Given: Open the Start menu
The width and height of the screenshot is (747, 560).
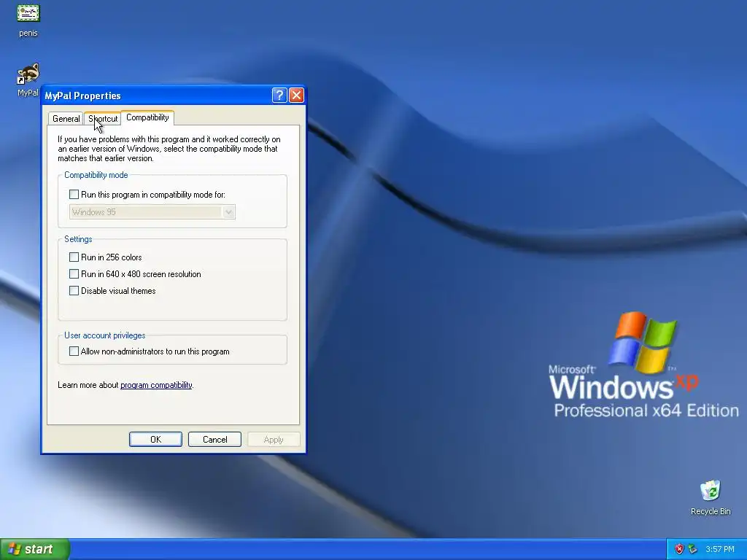Looking at the screenshot, I should pos(34,549).
